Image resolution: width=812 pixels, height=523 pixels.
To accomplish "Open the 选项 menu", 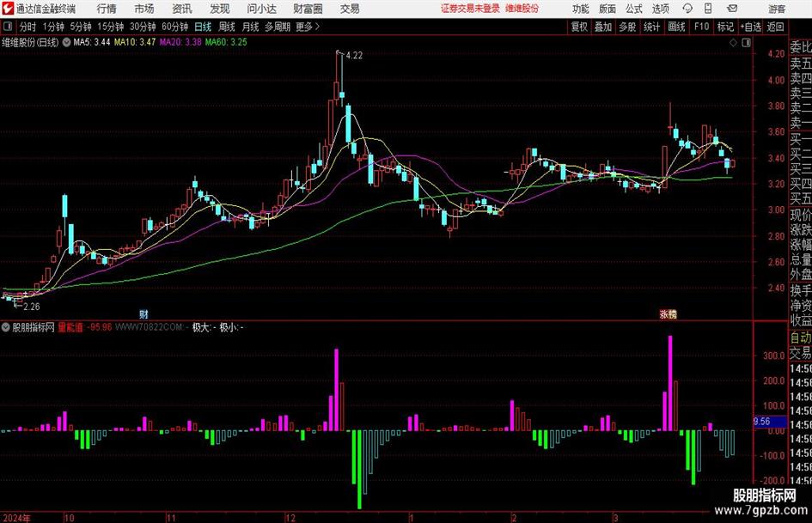I will (x=660, y=9).
